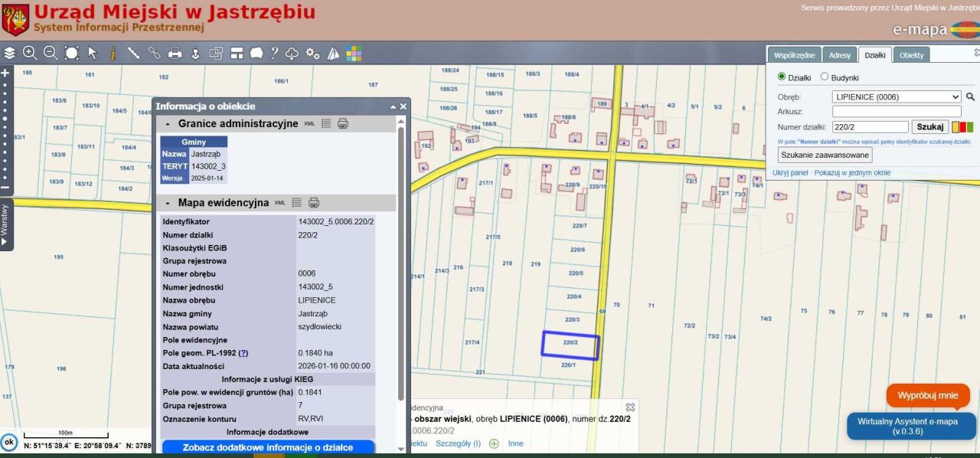Select the zoom in magnifier tool
The width and height of the screenshot is (980, 458).
tap(30, 54)
